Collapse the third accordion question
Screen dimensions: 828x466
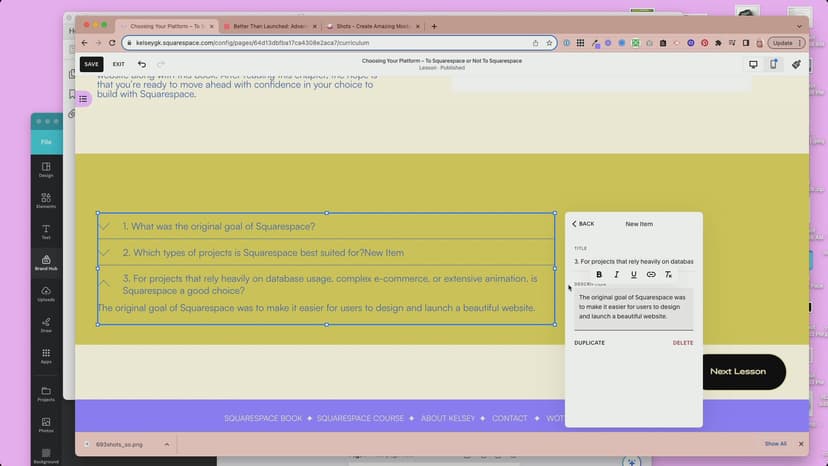click(105, 284)
